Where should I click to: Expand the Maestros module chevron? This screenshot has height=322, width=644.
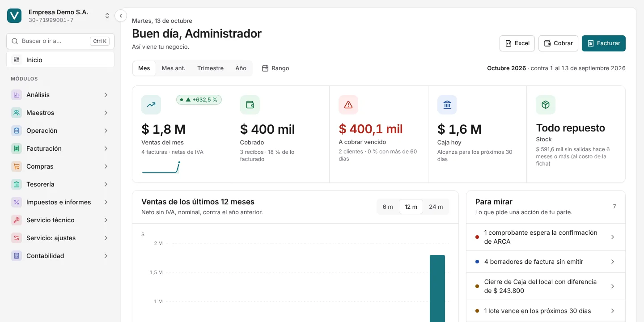[106, 113]
